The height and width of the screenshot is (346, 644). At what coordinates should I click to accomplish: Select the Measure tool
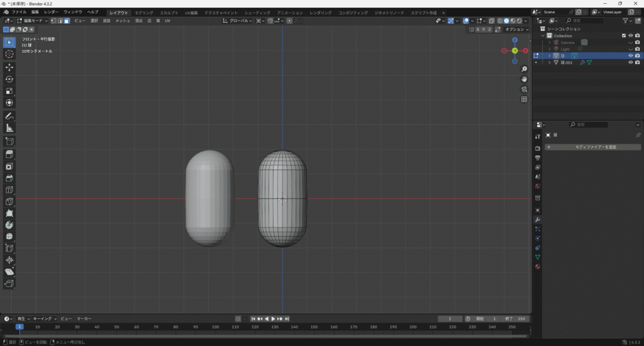(x=9, y=128)
